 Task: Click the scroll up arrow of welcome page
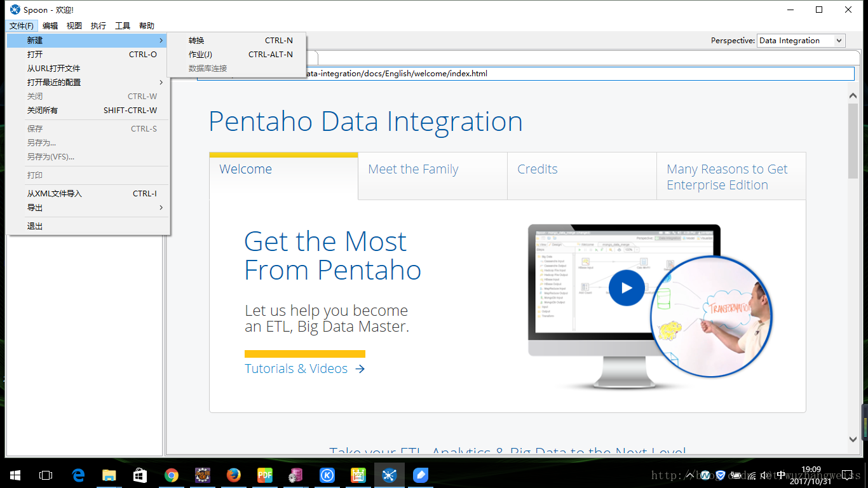pos(853,95)
